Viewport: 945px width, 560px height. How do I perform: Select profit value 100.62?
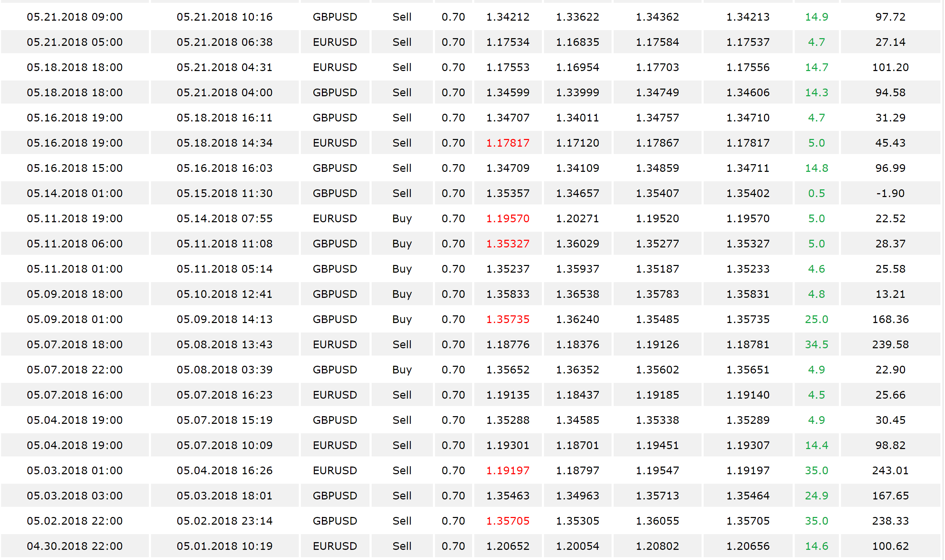pyautogui.click(x=891, y=546)
